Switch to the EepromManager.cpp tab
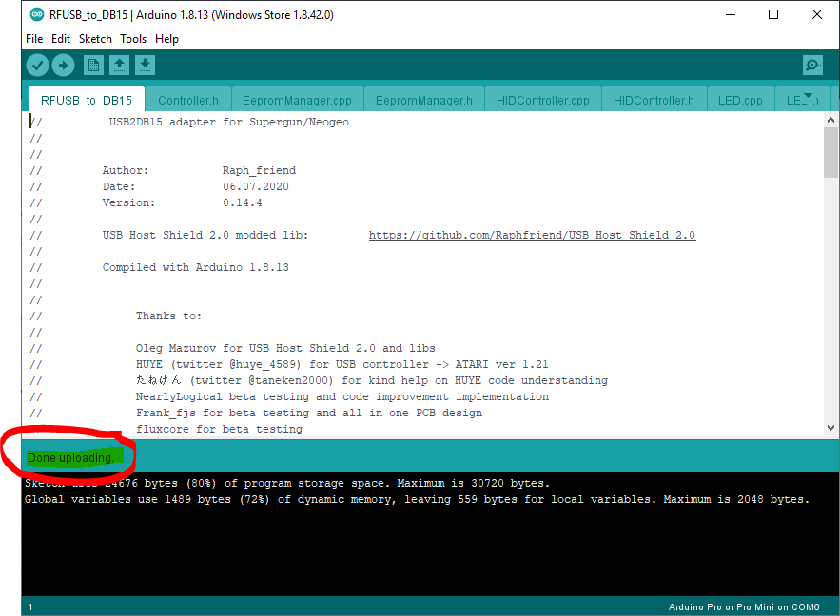Image resolution: width=840 pixels, height=616 pixels. pyautogui.click(x=297, y=100)
